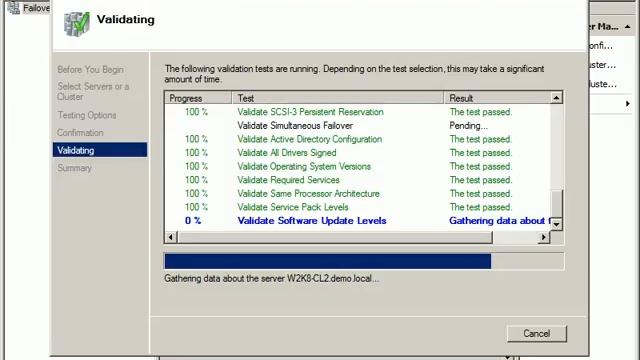Select Validate Active Directory Configuration row
The image size is (640, 360).
pos(358,139)
